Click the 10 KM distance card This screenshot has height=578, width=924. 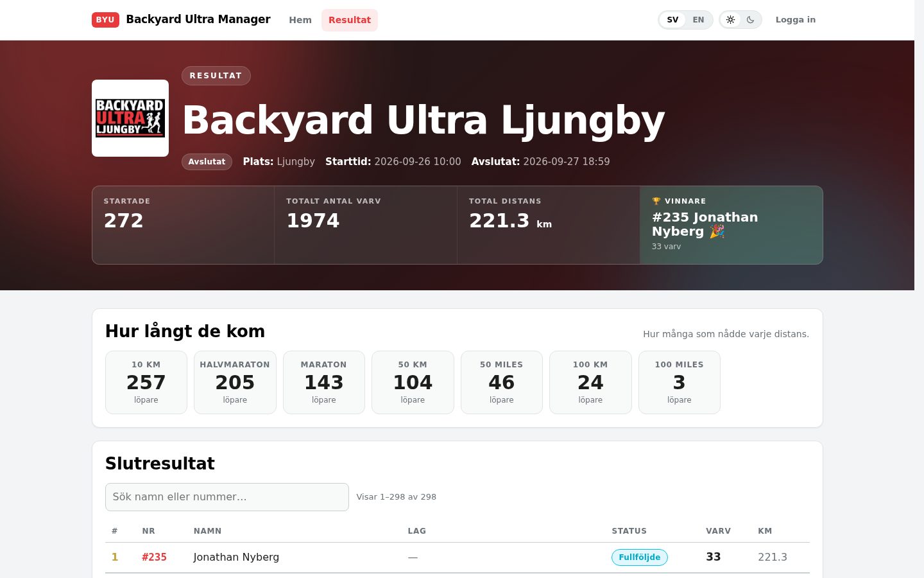(146, 382)
